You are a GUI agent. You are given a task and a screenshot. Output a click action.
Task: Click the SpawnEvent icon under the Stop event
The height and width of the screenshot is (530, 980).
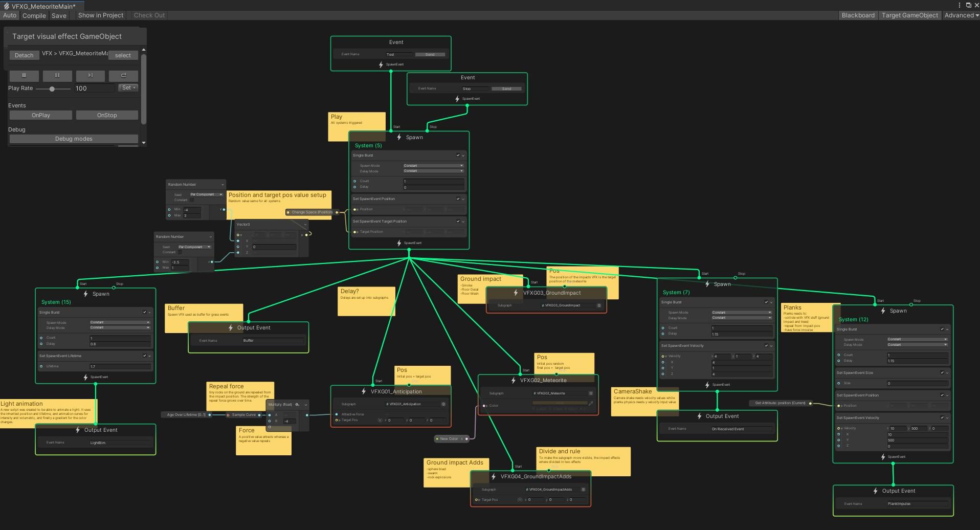pyautogui.click(x=457, y=99)
